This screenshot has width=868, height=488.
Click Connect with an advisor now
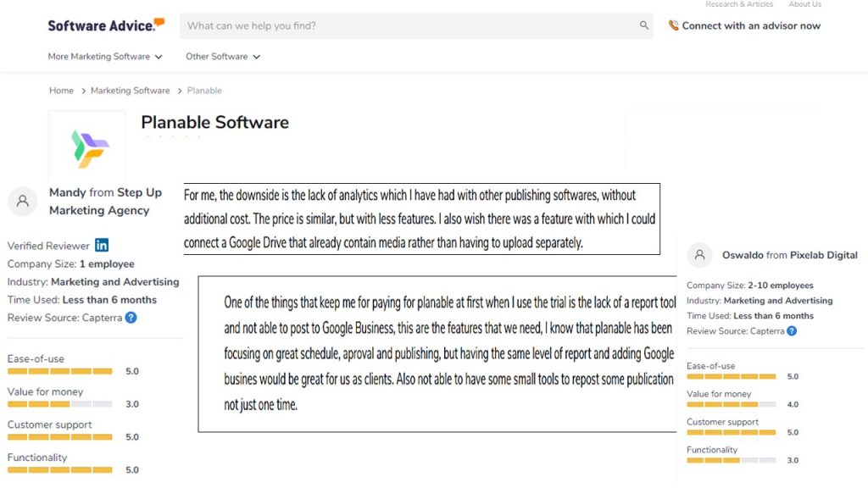[751, 25]
